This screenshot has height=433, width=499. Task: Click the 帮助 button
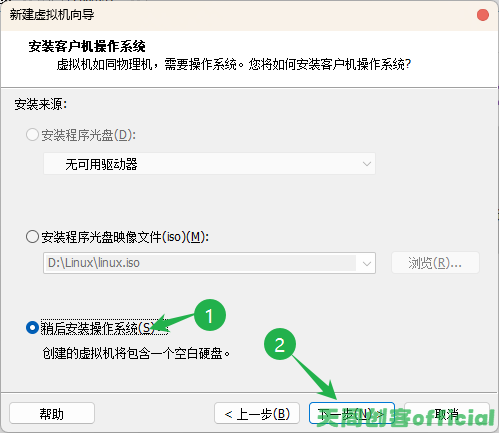(x=52, y=414)
